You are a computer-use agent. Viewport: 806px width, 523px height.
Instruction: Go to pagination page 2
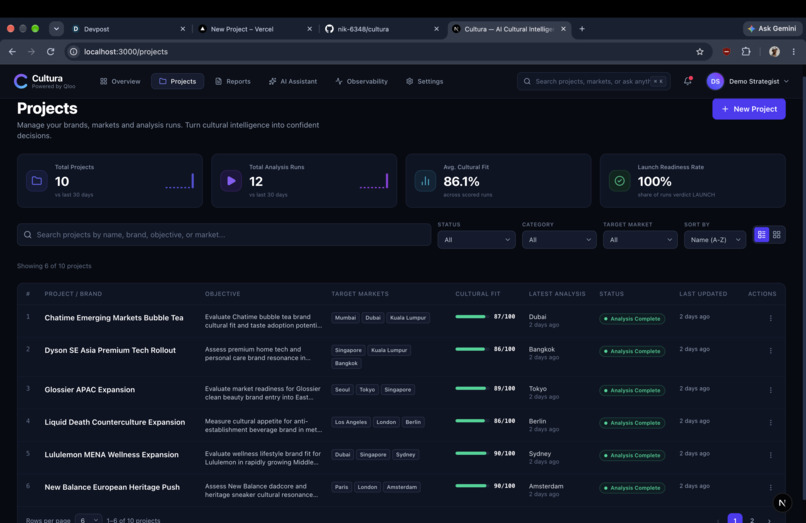[752, 520]
